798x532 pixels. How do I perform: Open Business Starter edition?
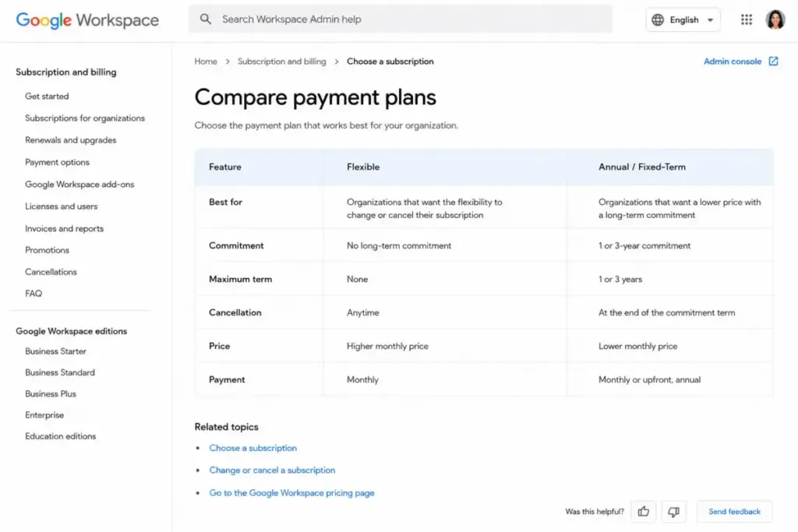[x=55, y=351]
